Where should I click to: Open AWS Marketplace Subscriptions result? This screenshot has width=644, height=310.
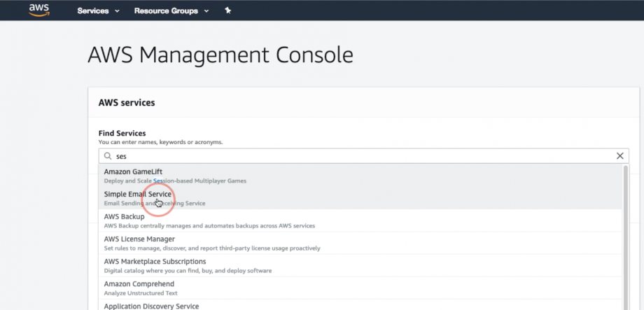tap(155, 262)
